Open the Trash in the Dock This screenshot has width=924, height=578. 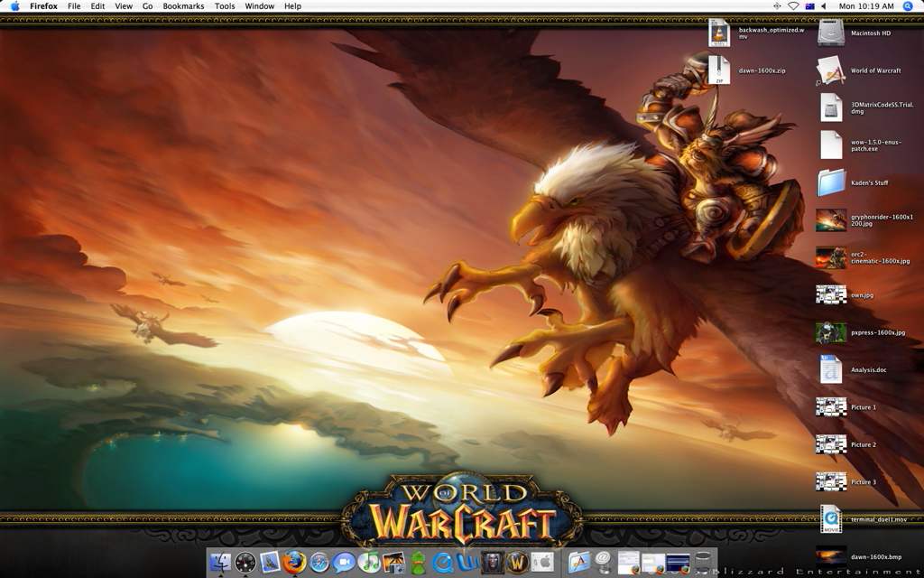tap(703, 562)
